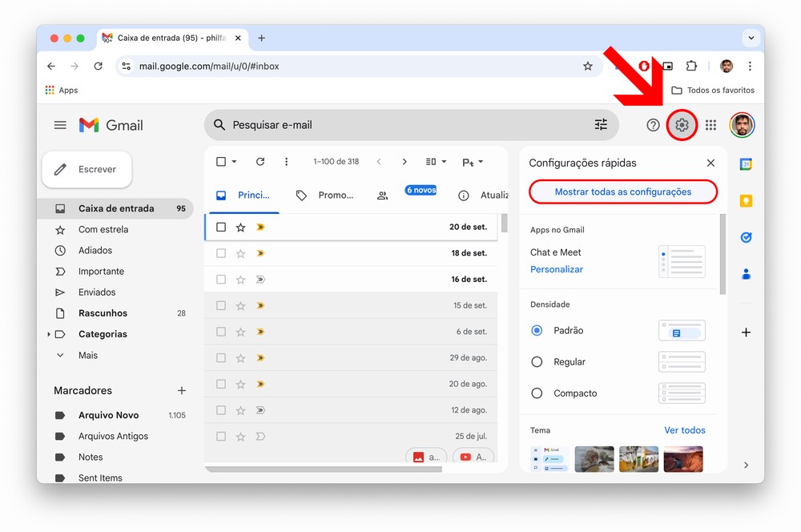The image size is (801, 532).
Task: Open Google Keep in the side panel
Action: tap(746, 201)
